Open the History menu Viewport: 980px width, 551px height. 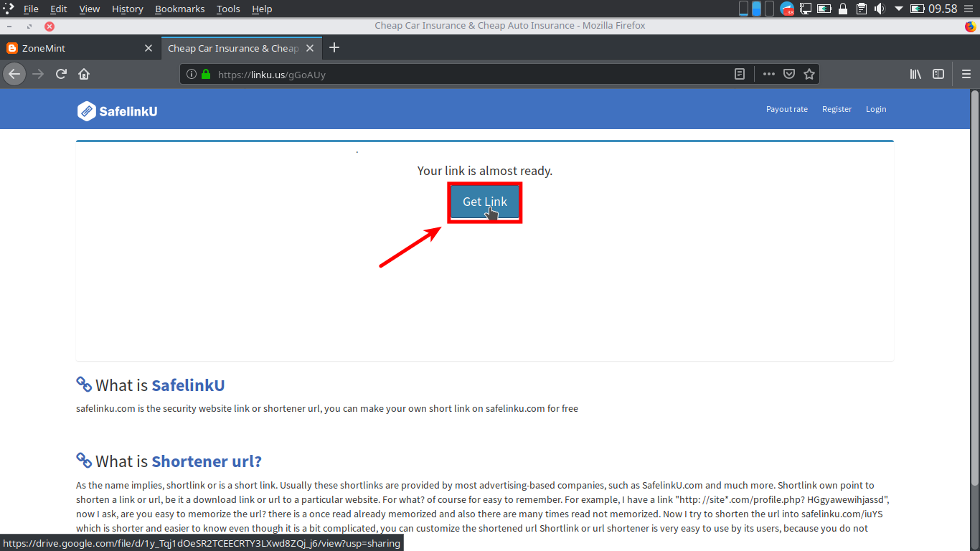click(128, 9)
